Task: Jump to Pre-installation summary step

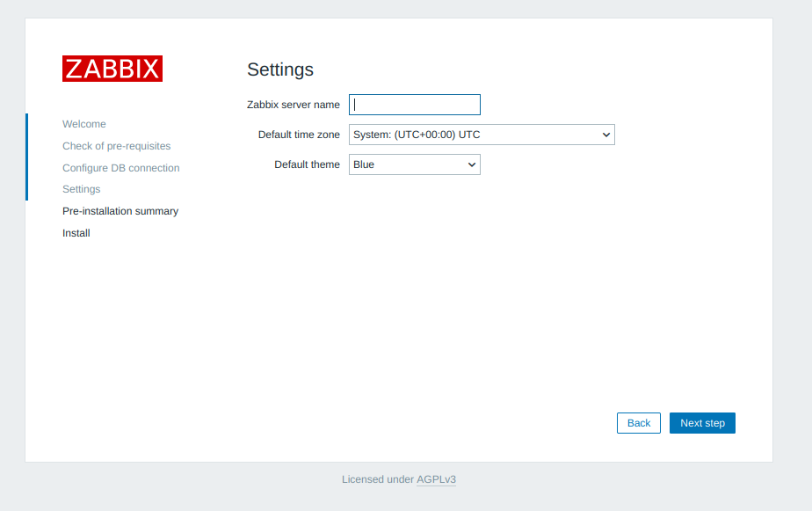Action: click(x=120, y=211)
